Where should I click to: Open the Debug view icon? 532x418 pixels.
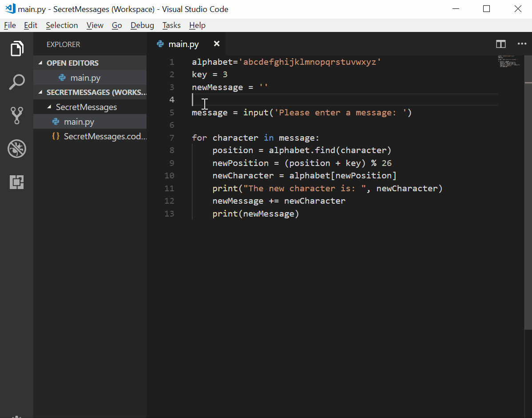point(16,149)
